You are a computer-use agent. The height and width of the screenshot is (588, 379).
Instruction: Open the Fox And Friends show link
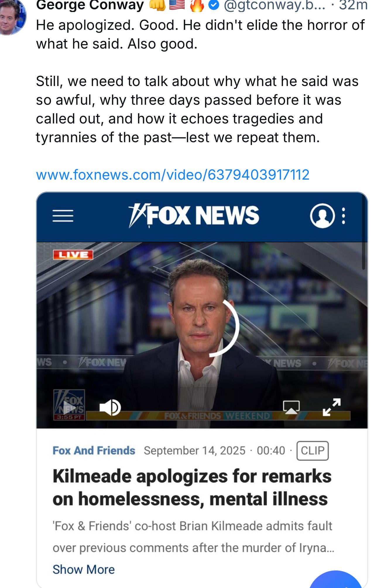(94, 451)
